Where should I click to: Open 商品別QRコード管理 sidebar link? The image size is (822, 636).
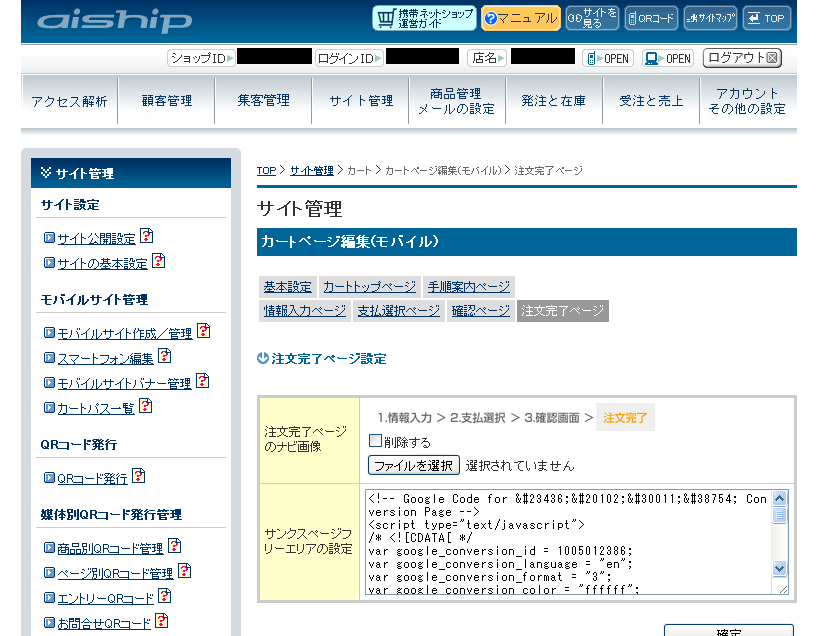[110, 548]
